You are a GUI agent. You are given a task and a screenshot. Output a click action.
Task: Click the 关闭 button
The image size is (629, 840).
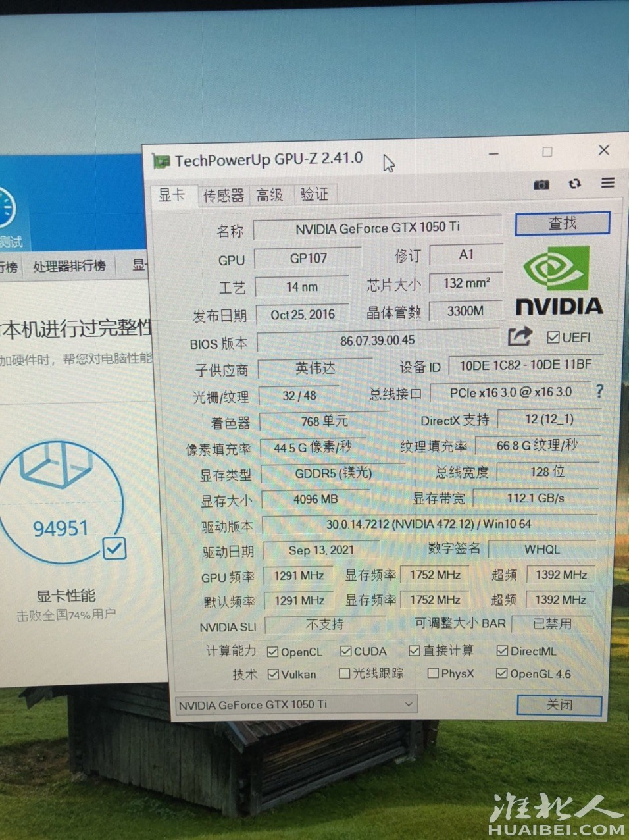click(x=559, y=705)
